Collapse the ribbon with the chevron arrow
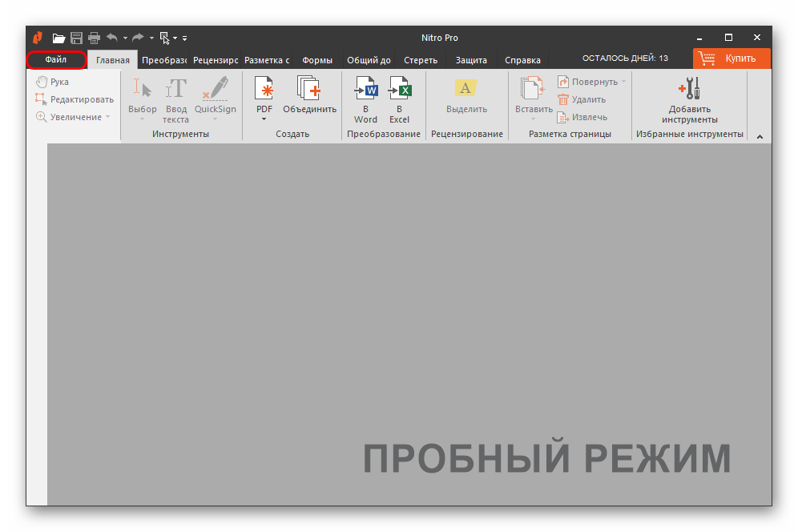 (759, 137)
